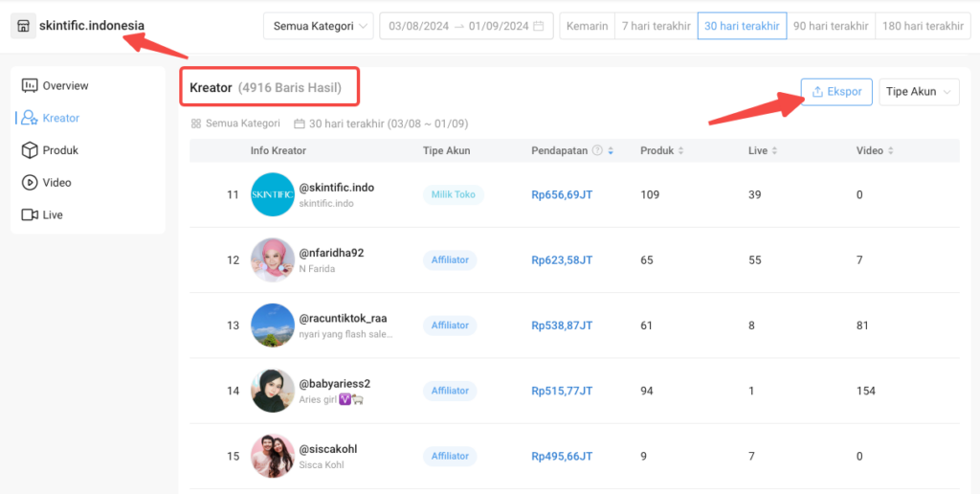Viewport: 980px width, 494px height.
Task: Click the help icon next to Pendapatan
Action: coord(597,150)
